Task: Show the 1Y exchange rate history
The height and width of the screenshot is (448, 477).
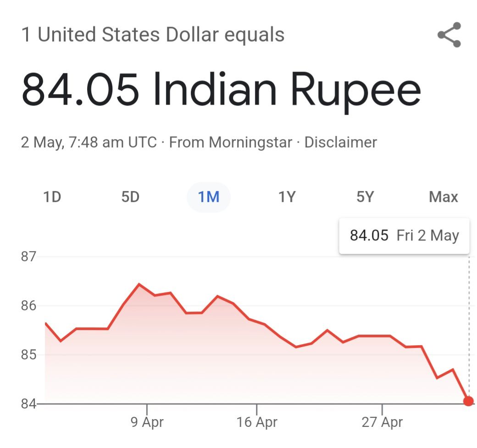Action: tap(287, 197)
